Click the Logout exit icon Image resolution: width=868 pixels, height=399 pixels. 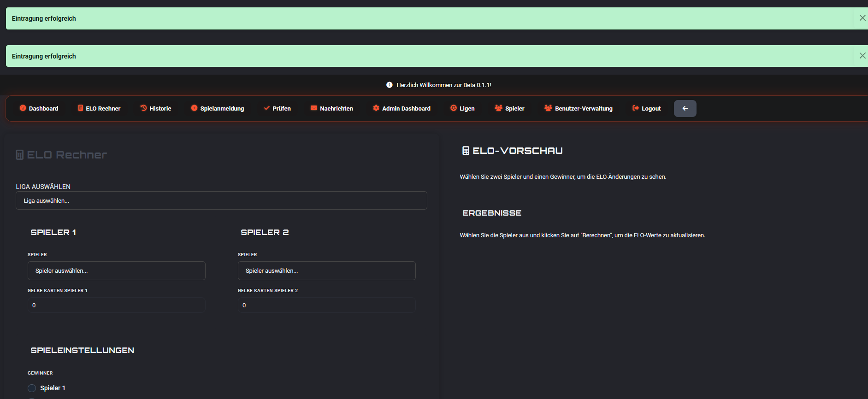(636, 108)
